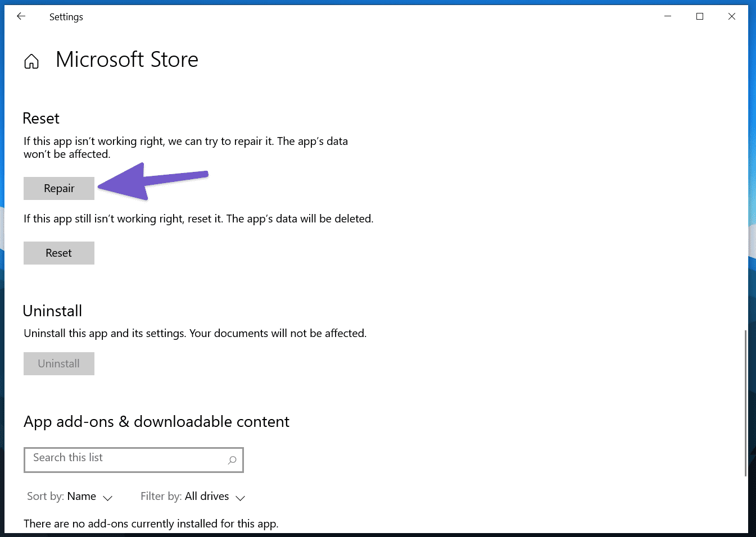Click the Uninstall section heading

tap(52, 311)
